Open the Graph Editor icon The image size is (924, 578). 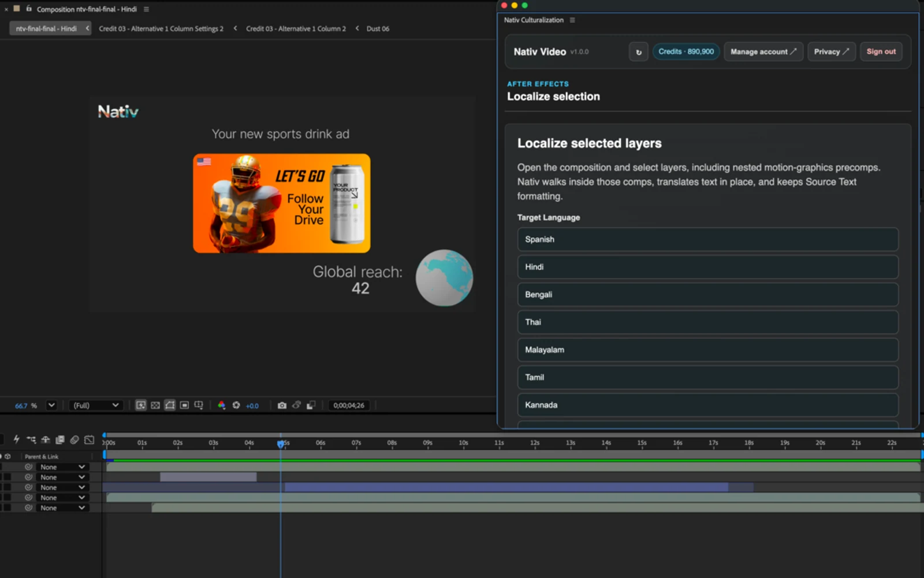pyautogui.click(x=89, y=440)
